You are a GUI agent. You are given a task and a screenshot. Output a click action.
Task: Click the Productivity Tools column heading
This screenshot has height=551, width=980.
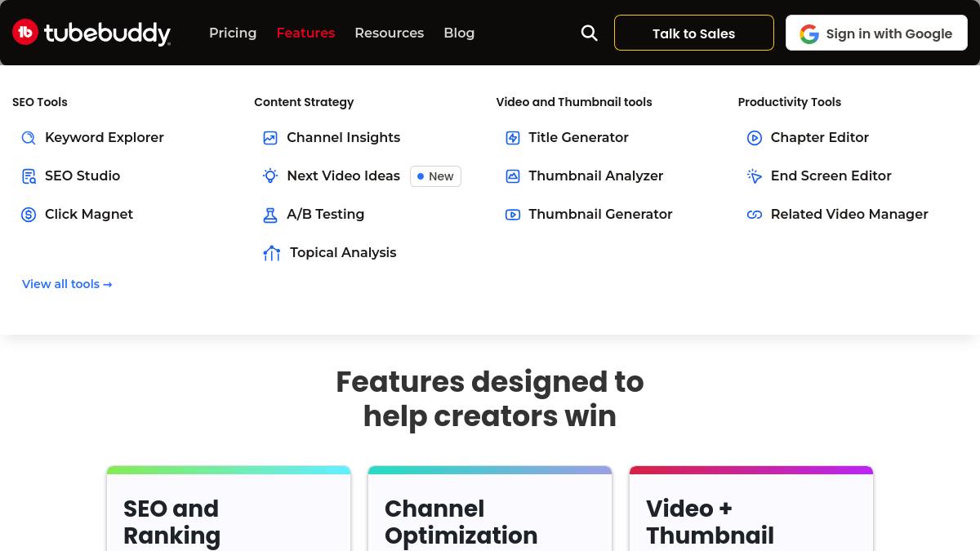790,102
